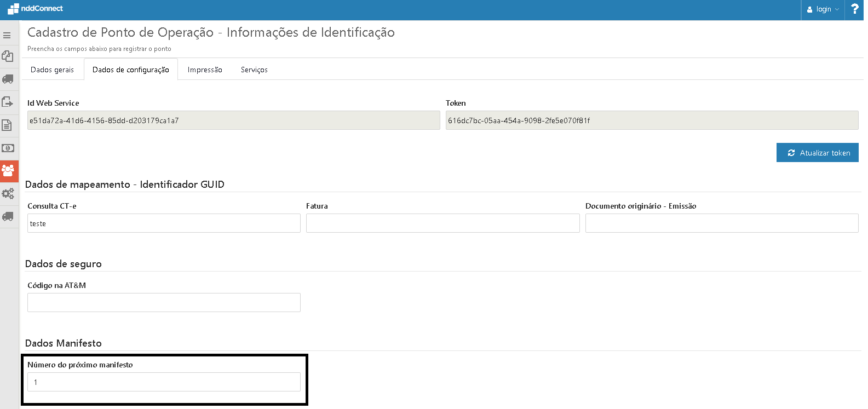Select the Dados de configuração tab
This screenshot has width=868, height=409.
131,70
